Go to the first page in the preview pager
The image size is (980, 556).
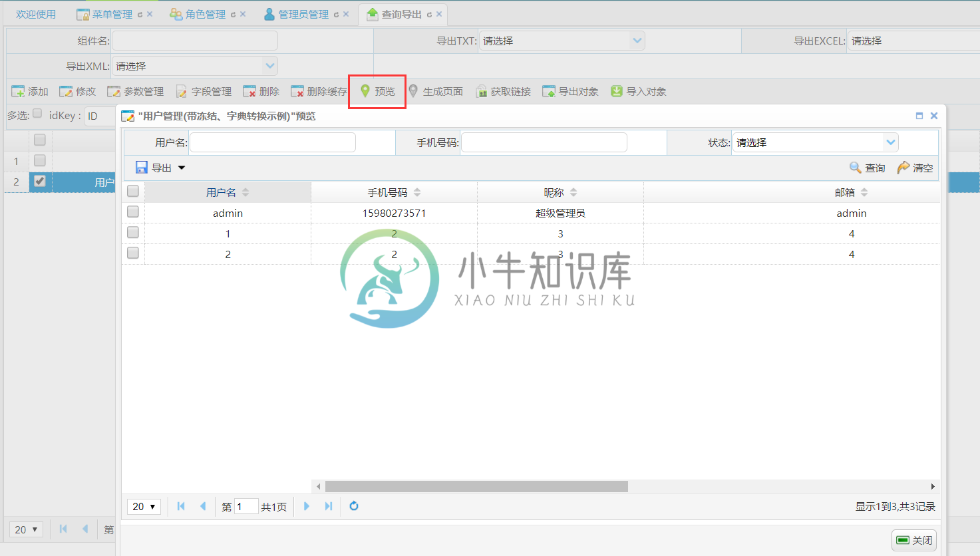pyautogui.click(x=181, y=506)
